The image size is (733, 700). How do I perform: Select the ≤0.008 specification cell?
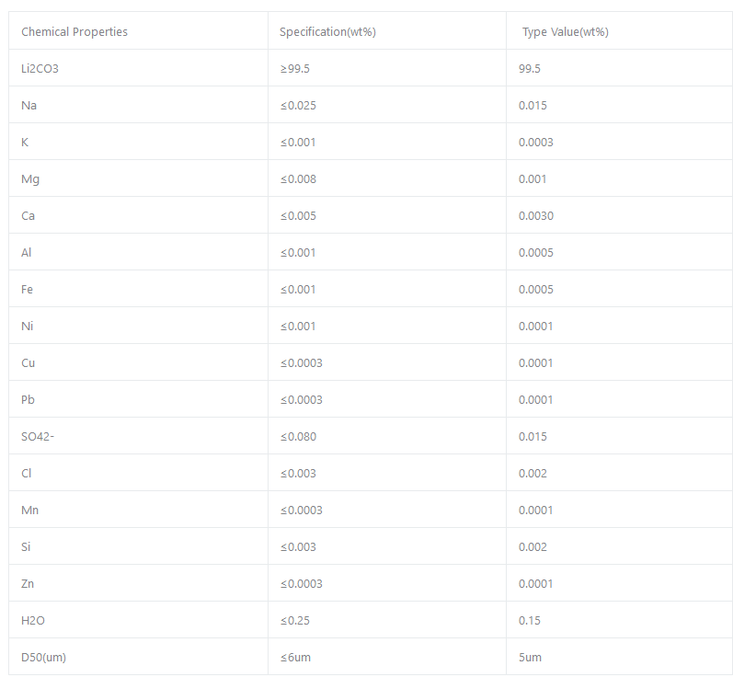[298, 179]
